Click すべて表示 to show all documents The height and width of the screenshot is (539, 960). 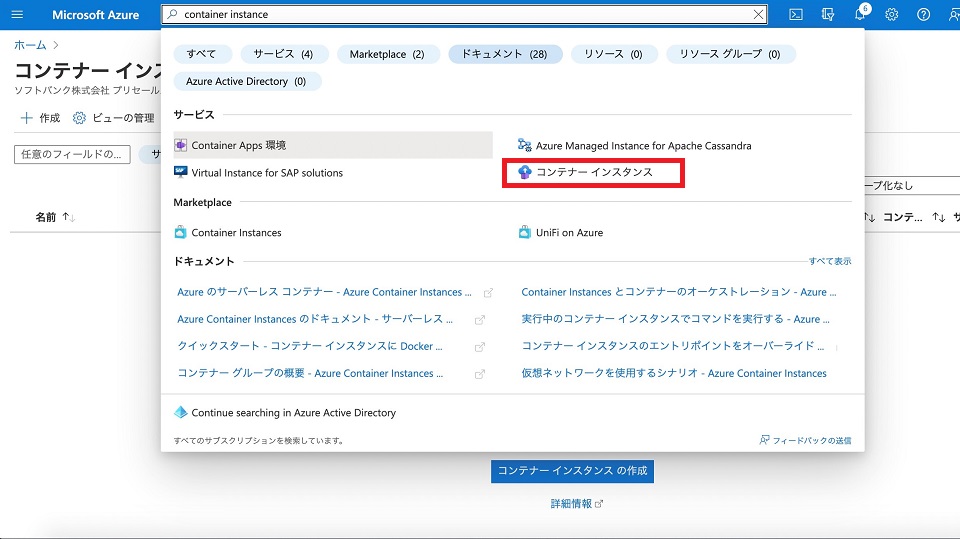(x=830, y=261)
